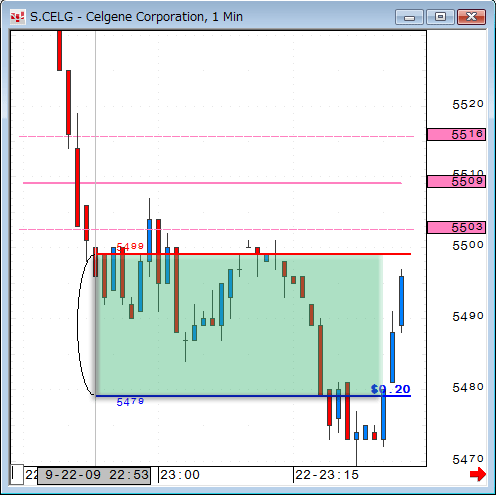The image size is (496, 495).
Task: Click the 5480 price scale label
Action: tap(468, 387)
